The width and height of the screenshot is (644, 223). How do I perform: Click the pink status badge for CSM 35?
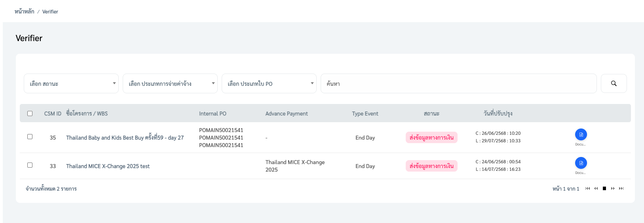431,138
